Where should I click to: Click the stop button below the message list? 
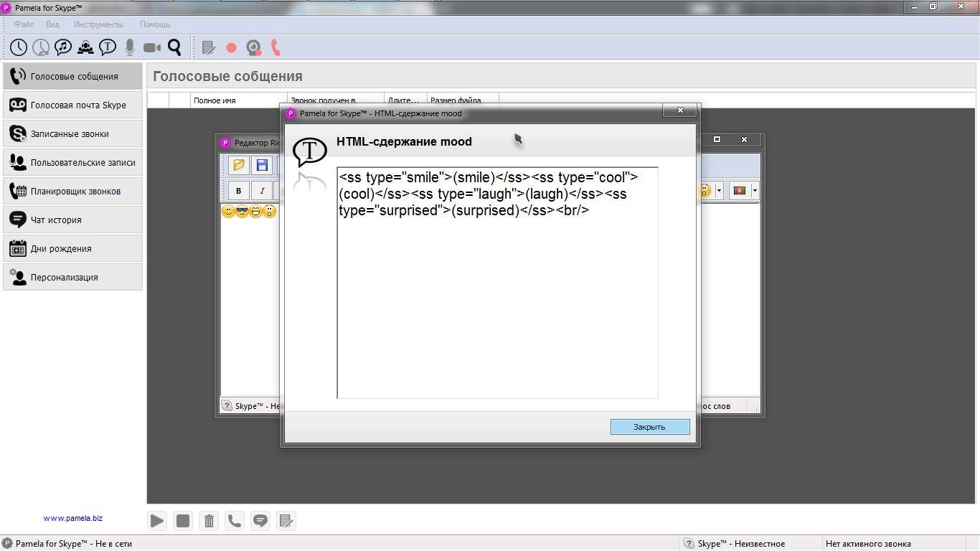[x=183, y=521]
